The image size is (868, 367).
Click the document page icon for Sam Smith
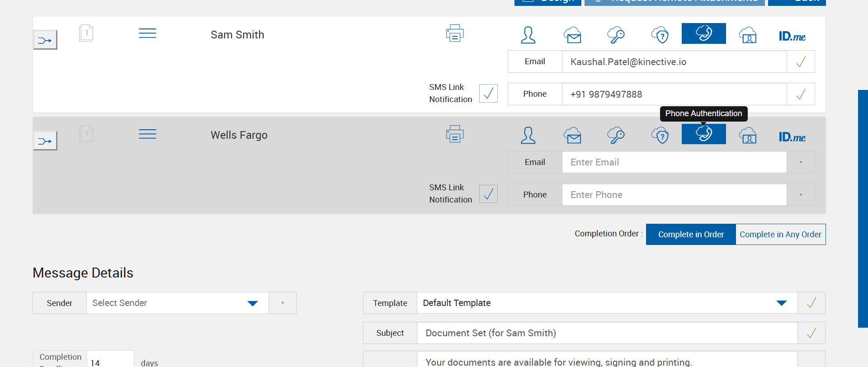86,33
